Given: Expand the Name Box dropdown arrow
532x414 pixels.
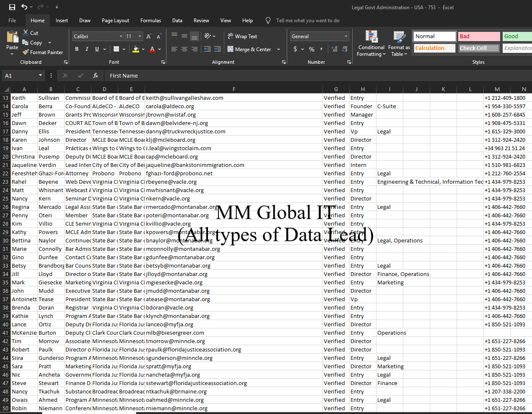Looking at the screenshot, I should (41, 76).
